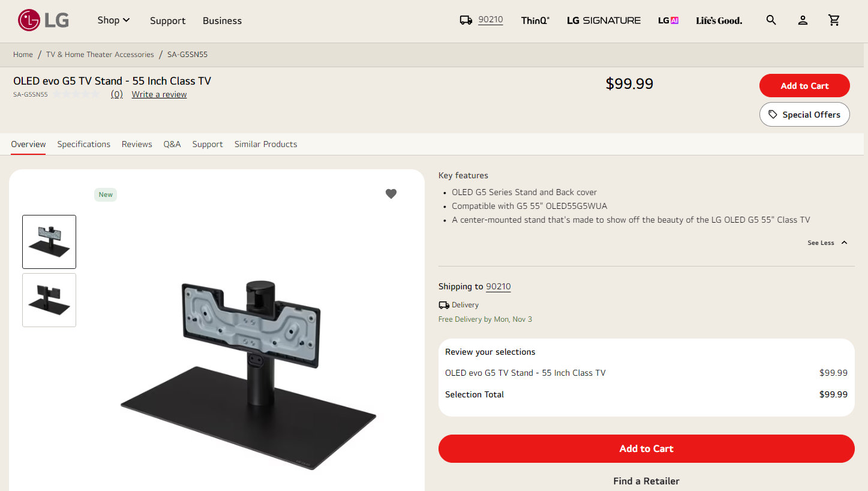868x491 pixels.
Task: Open the Find a Retailer link
Action: point(646,481)
